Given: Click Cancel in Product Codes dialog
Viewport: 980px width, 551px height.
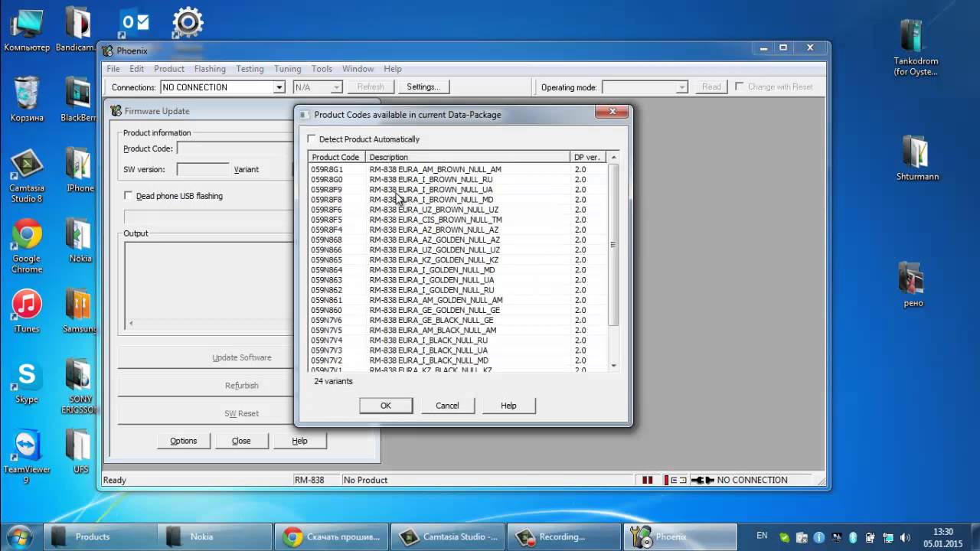Looking at the screenshot, I should click(447, 406).
